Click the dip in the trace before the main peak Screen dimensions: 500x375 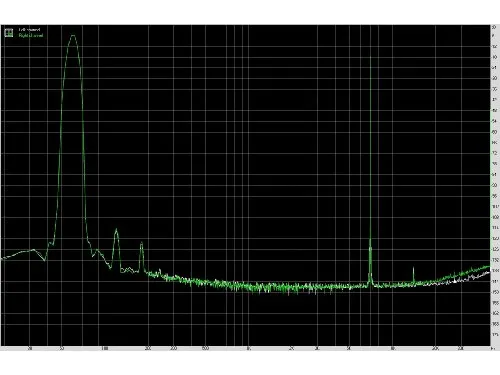[45, 260]
